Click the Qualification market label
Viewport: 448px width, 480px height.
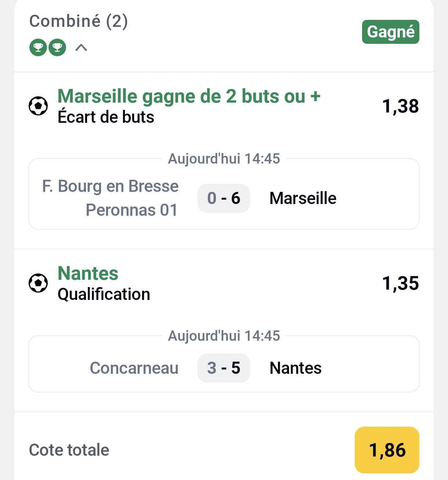tap(104, 294)
